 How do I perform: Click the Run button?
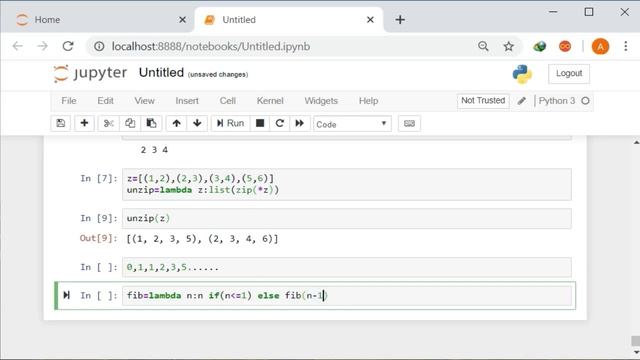pyautogui.click(x=230, y=123)
